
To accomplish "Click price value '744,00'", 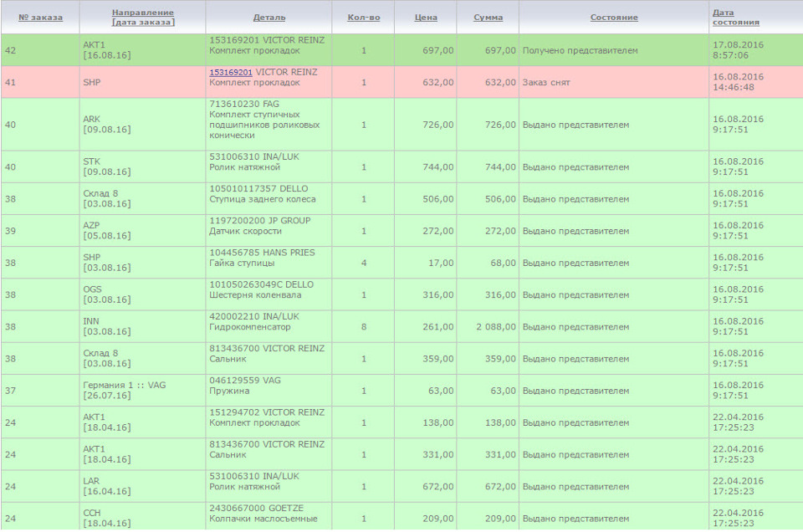I will tap(437, 167).
